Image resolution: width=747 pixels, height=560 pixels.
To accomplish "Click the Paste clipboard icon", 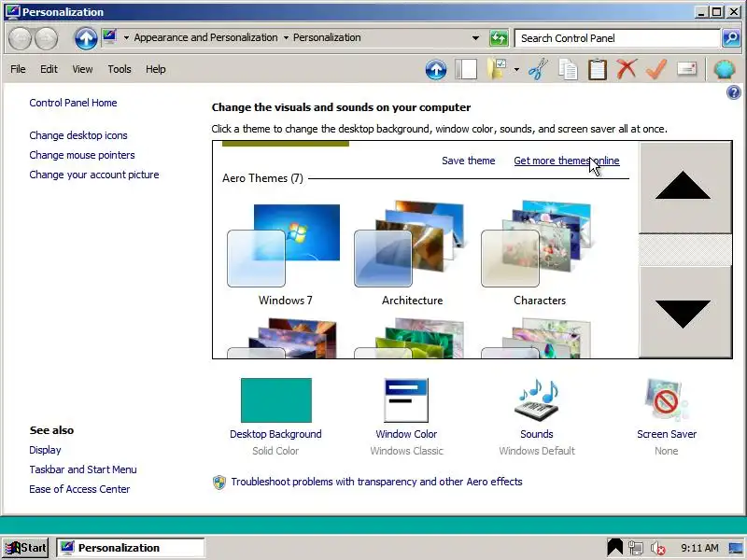I will pyautogui.click(x=598, y=69).
